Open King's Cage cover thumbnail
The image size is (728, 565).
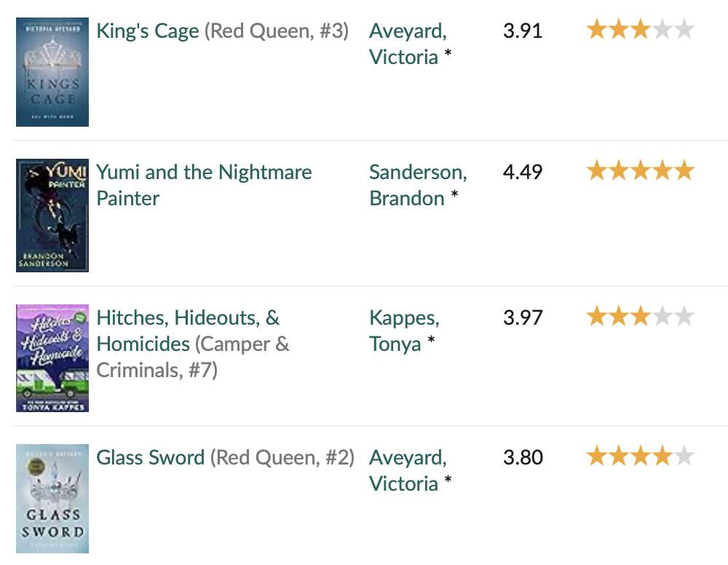[x=52, y=72]
